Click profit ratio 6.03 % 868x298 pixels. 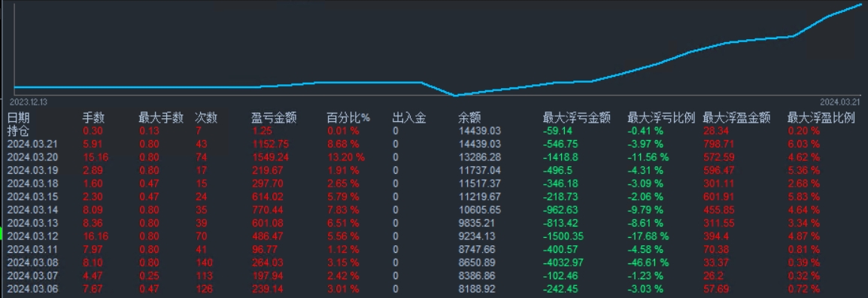(804, 144)
